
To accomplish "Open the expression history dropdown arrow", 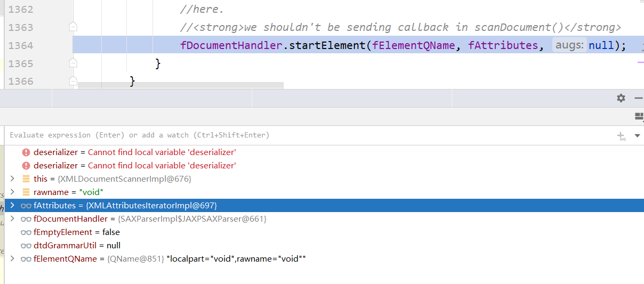I will pyautogui.click(x=637, y=136).
